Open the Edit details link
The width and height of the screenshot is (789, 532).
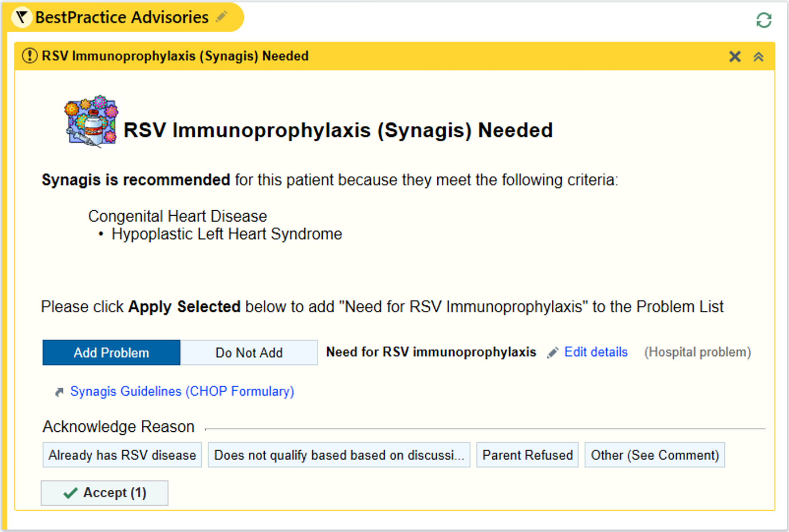[596, 352]
